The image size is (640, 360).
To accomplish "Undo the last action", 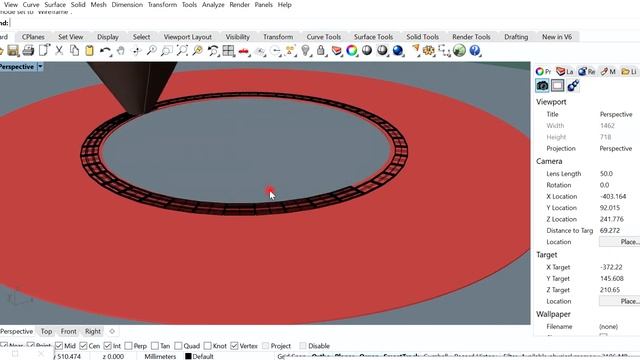I will point(105,51).
